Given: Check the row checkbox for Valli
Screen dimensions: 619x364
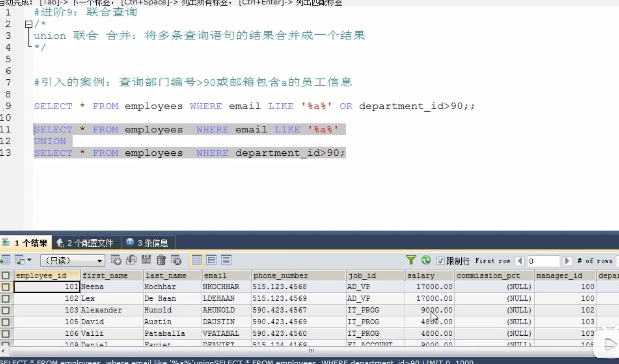Looking at the screenshot, I should coord(5,334).
